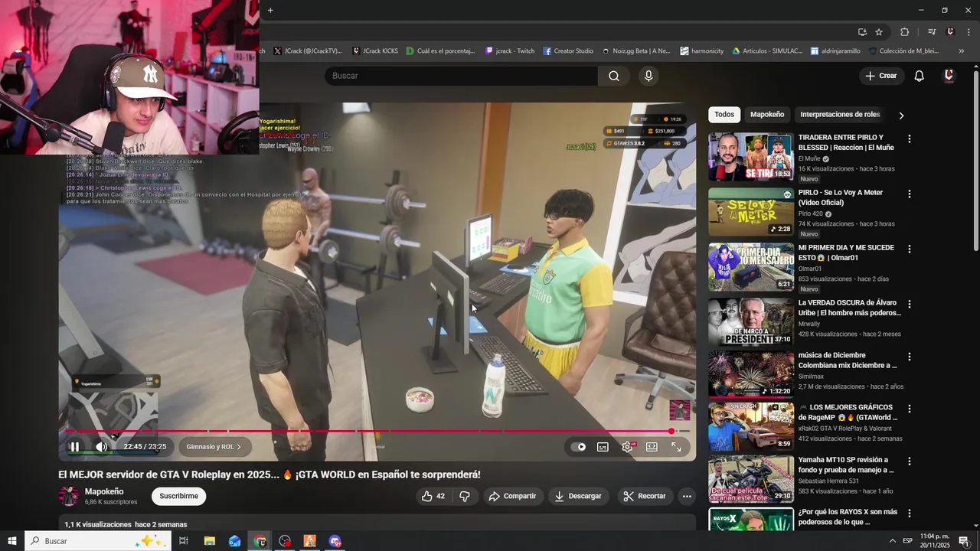This screenshot has width=980, height=551.
Task: Show more filter chips with right arrow
Action: pos(901,115)
